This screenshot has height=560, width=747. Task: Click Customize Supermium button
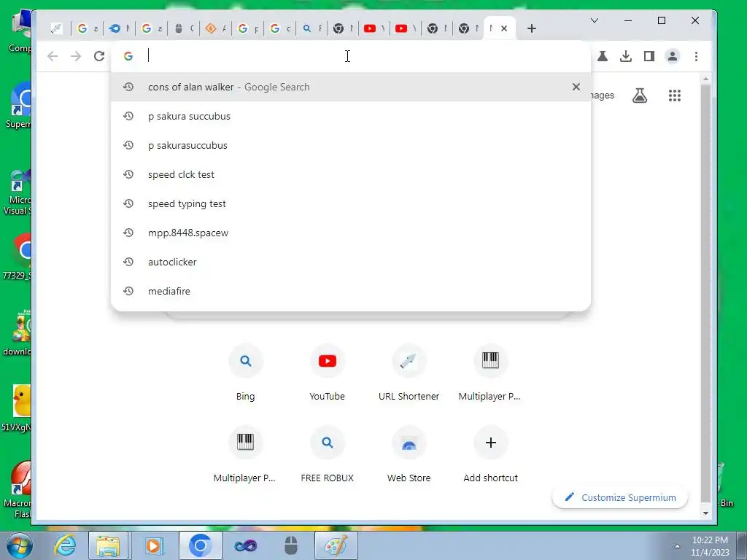pyautogui.click(x=620, y=497)
